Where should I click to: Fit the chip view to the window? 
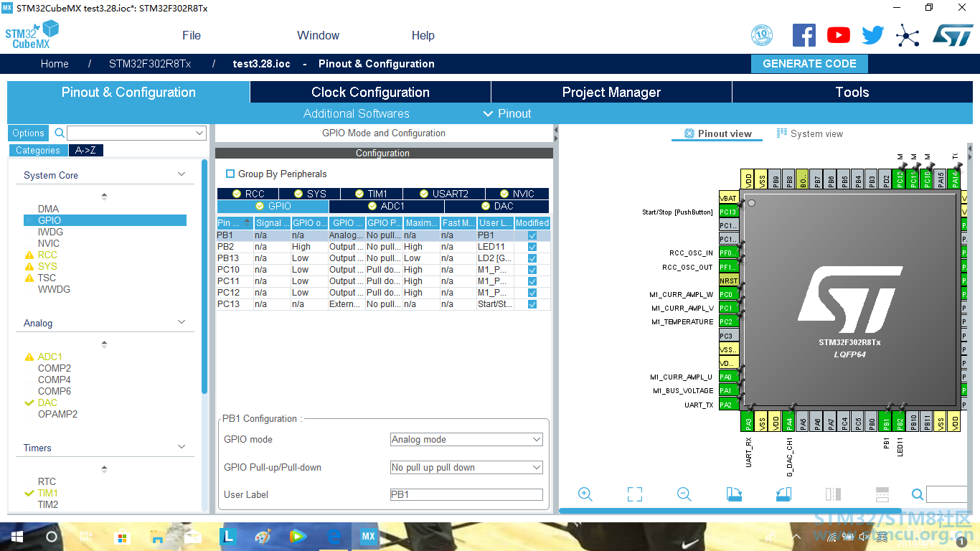point(635,494)
